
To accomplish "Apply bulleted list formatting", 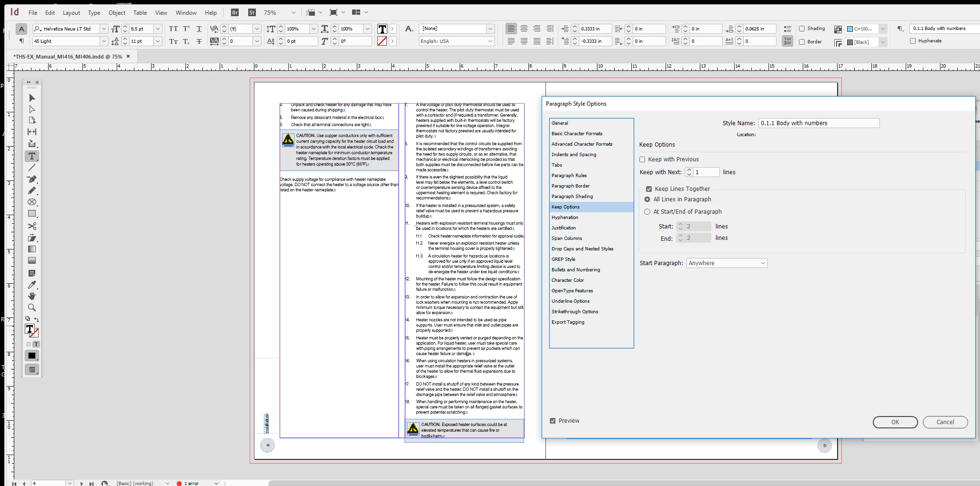I will point(788,29).
